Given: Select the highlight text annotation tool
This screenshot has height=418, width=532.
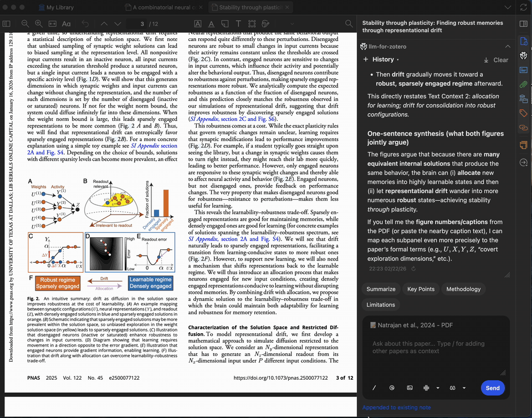Looking at the screenshot, I should point(198,24).
